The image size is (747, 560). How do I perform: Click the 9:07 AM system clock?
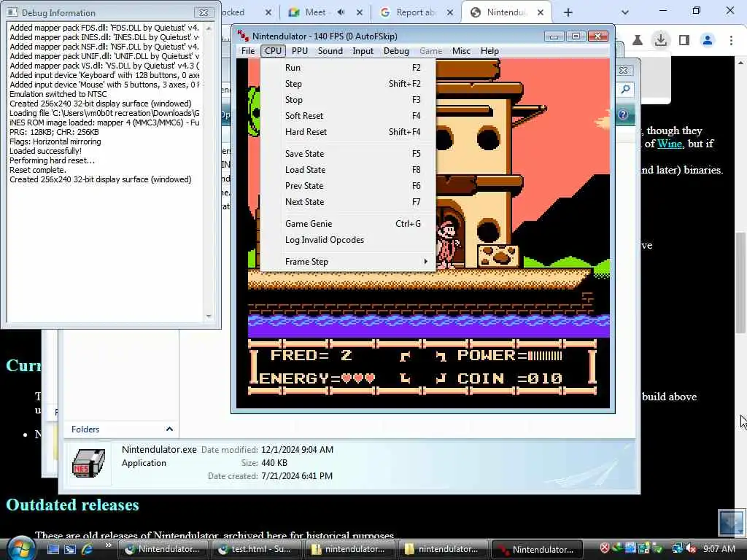pos(719,548)
